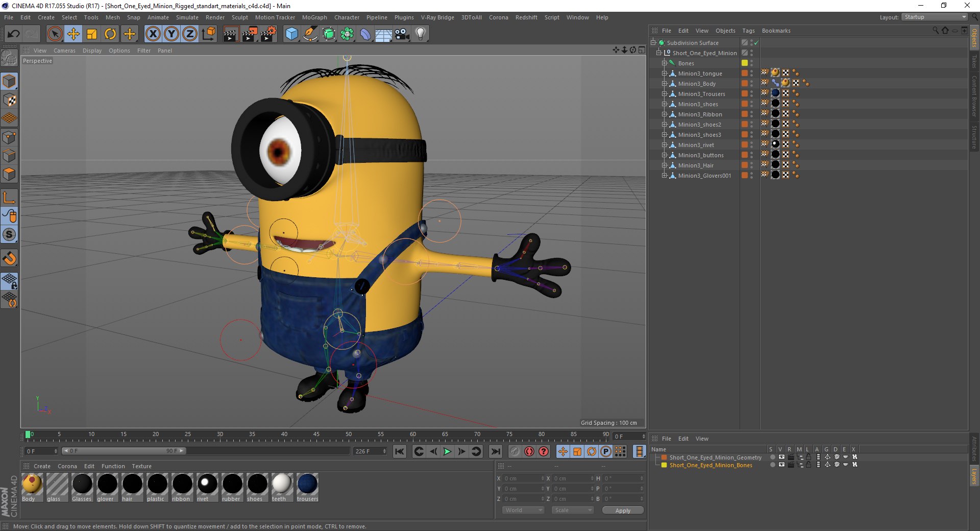Toggle Y axis lock
980x531 pixels.
[171, 34]
